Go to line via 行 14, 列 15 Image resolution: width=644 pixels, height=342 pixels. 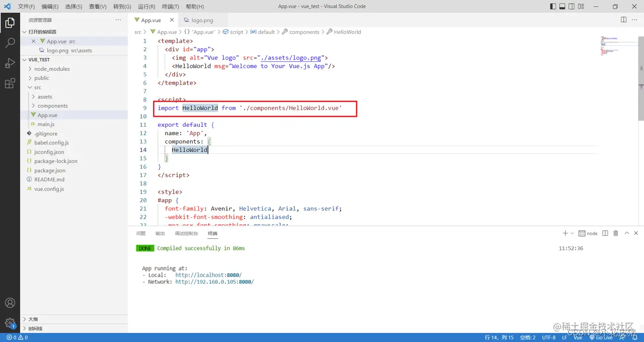pos(499,337)
